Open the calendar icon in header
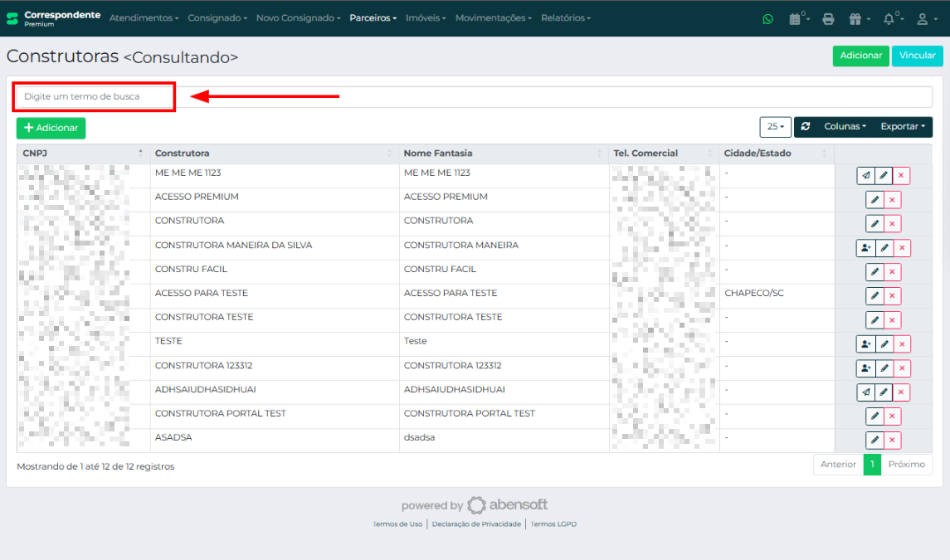The height and width of the screenshot is (560, 950). [798, 19]
